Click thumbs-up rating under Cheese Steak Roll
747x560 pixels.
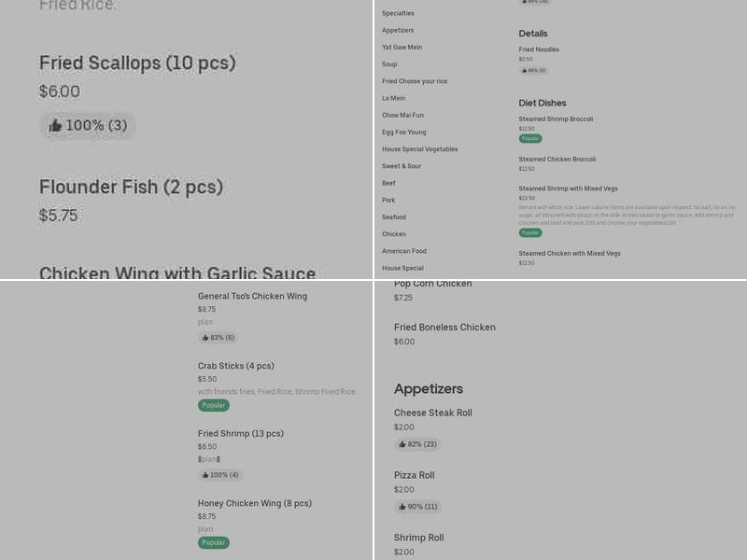(416, 444)
